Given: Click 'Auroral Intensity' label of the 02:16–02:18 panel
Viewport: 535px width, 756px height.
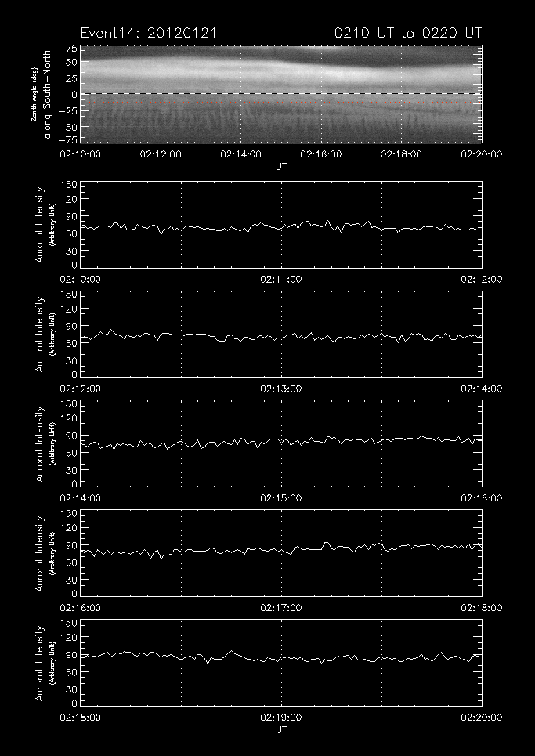Looking at the screenshot, I should [x=39, y=553].
